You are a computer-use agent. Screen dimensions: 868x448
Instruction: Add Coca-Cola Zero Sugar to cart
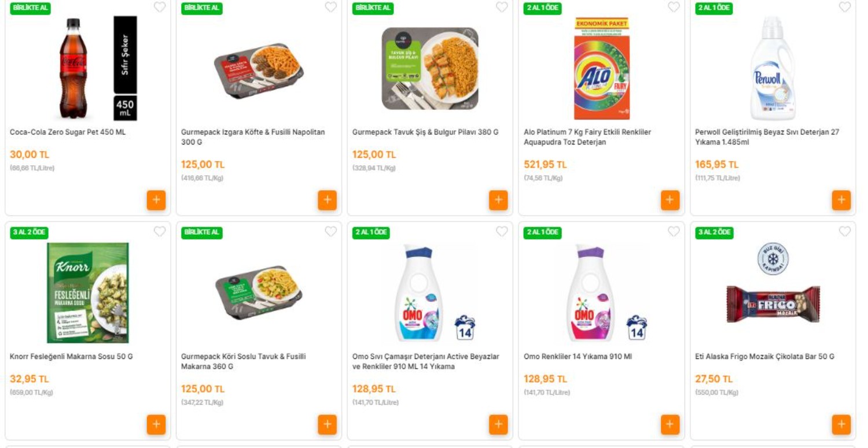pos(156,200)
